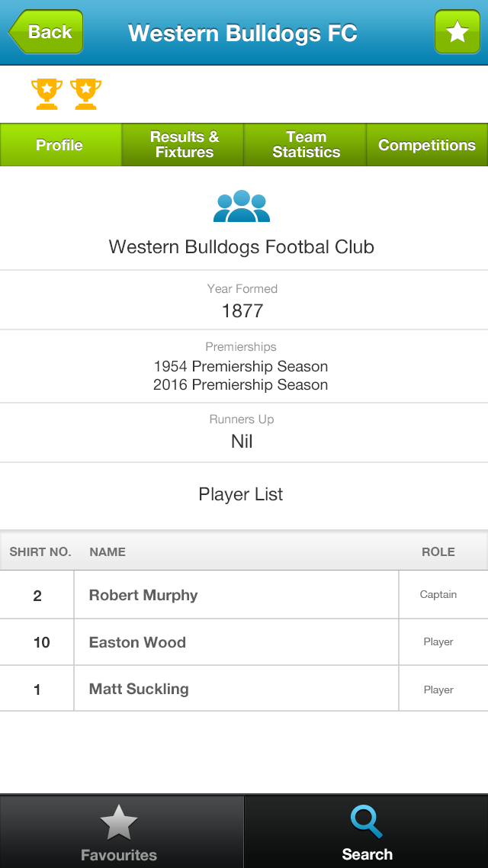Tap the favourite star icon in header
This screenshot has height=868, width=488.
point(457,32)
